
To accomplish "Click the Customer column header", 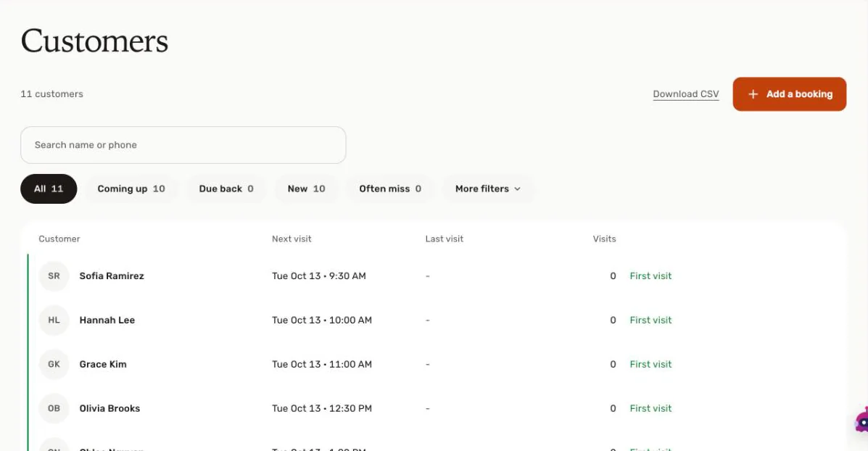I will tap(59, 239).
